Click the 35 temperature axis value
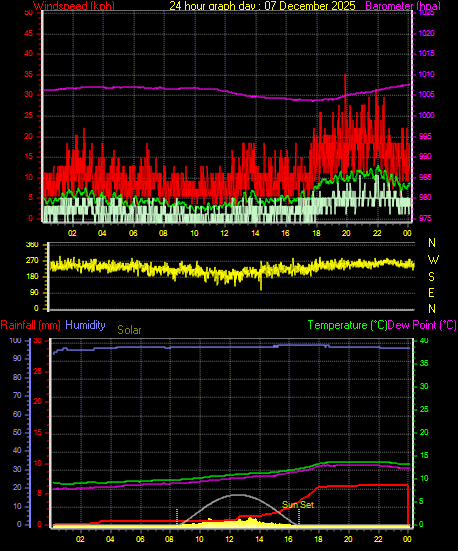Image resolution: width=458 pixels, height=551 pixels. (x=424, y=363)
